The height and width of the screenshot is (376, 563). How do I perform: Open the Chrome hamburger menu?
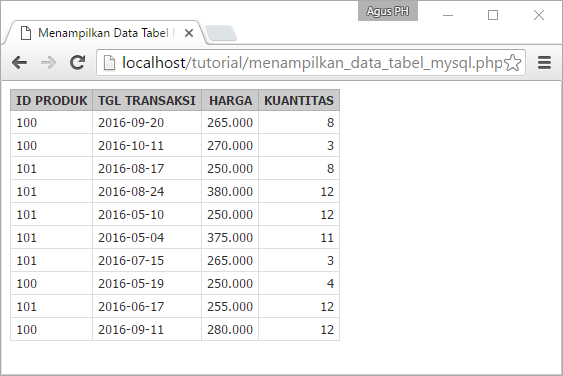point(544,62)
